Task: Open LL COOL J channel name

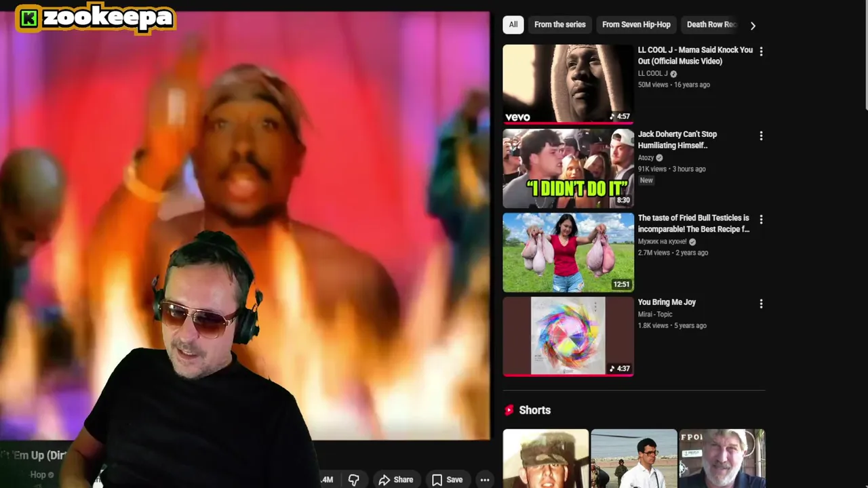Action: [652, 74]
